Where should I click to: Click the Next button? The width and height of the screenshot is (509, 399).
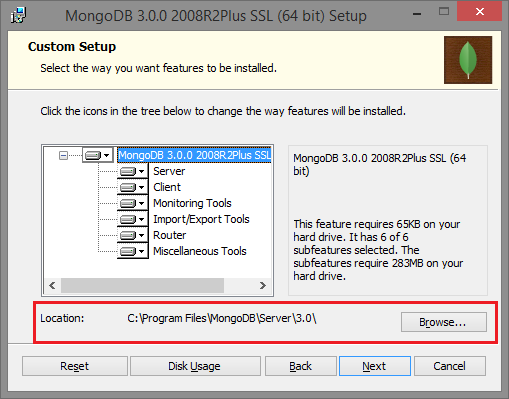coord(375,366)
